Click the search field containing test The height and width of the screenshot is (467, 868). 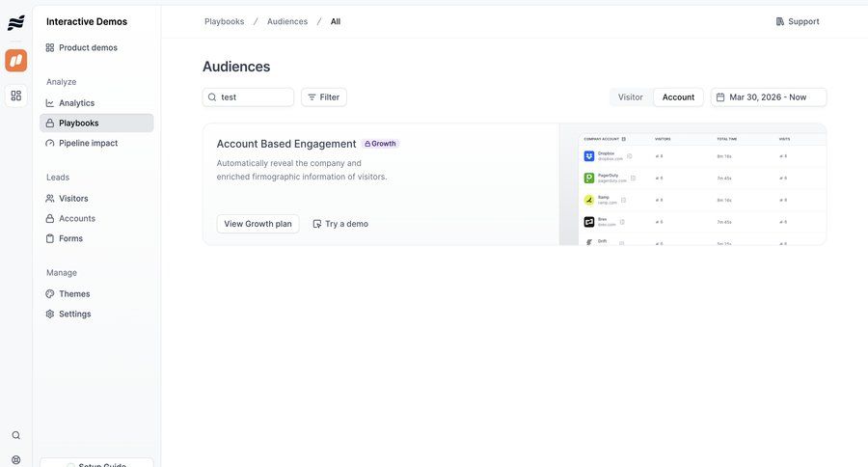(x=248, y=96)
